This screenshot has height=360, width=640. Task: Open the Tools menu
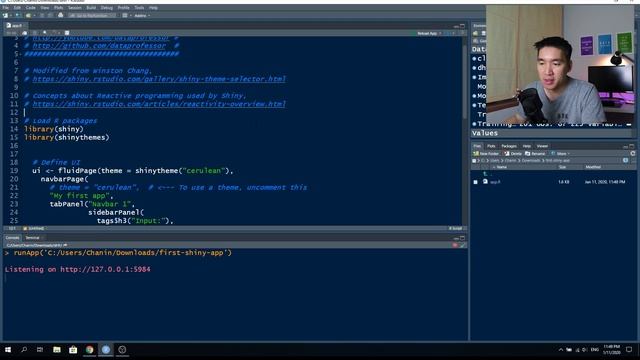tap(139, 8)
